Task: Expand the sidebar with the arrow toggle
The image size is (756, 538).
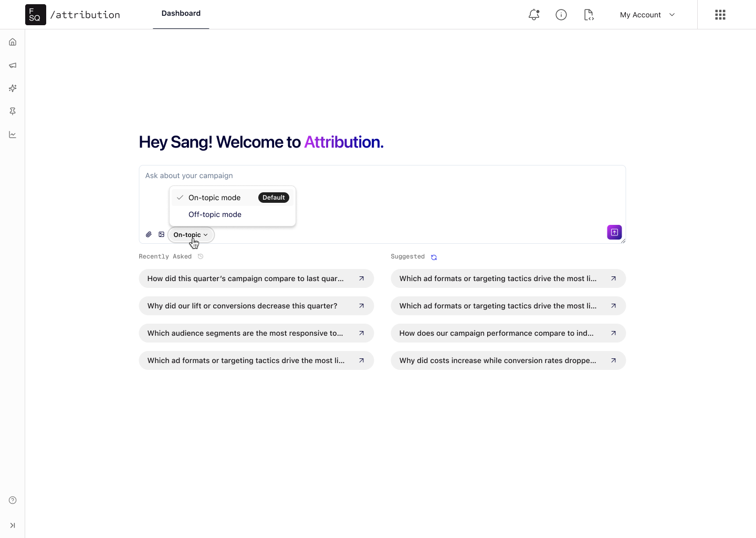Action: click(13, 525)
